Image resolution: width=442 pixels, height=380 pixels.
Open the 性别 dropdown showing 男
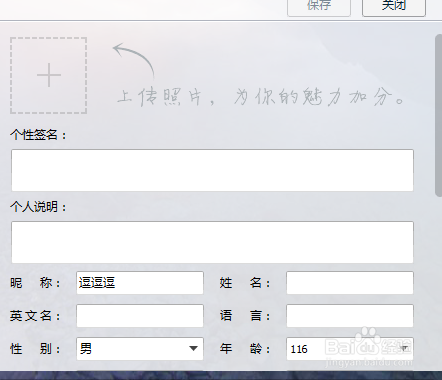tap(140, 349)
